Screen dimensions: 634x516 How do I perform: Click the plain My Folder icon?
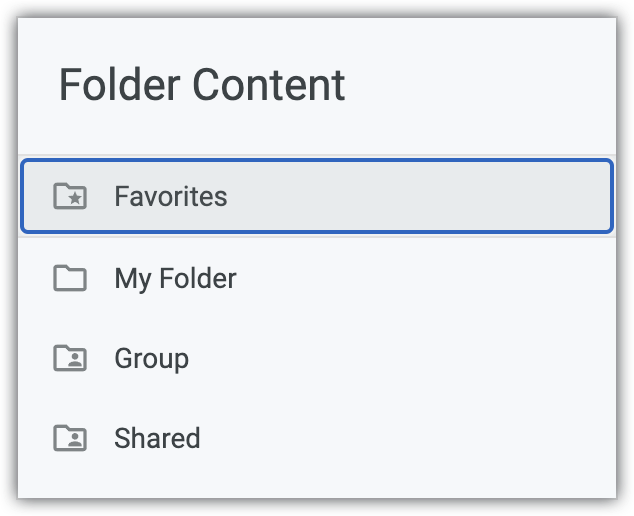pos(70,277)
